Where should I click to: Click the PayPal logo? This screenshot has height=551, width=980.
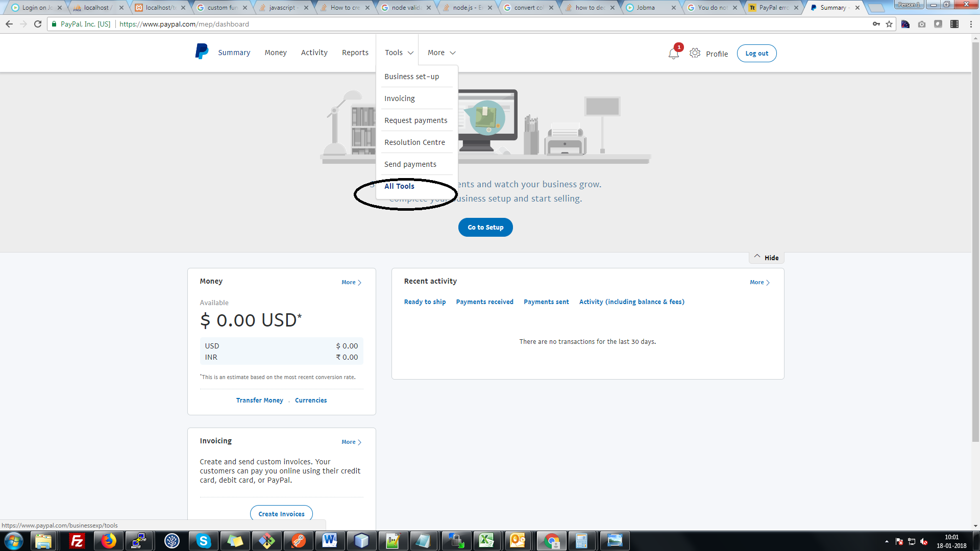pos(201,51)
